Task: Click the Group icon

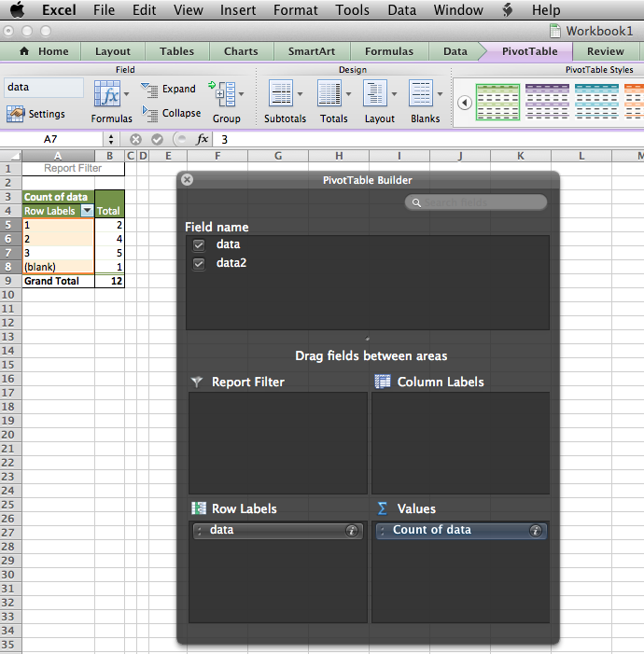Action: [222, 94]
